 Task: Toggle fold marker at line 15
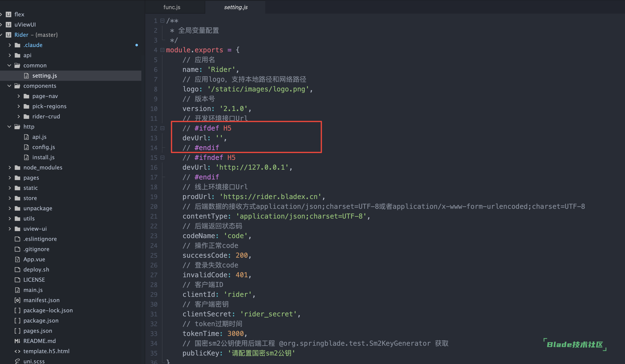pyautogui.click(x=162, y=158)
